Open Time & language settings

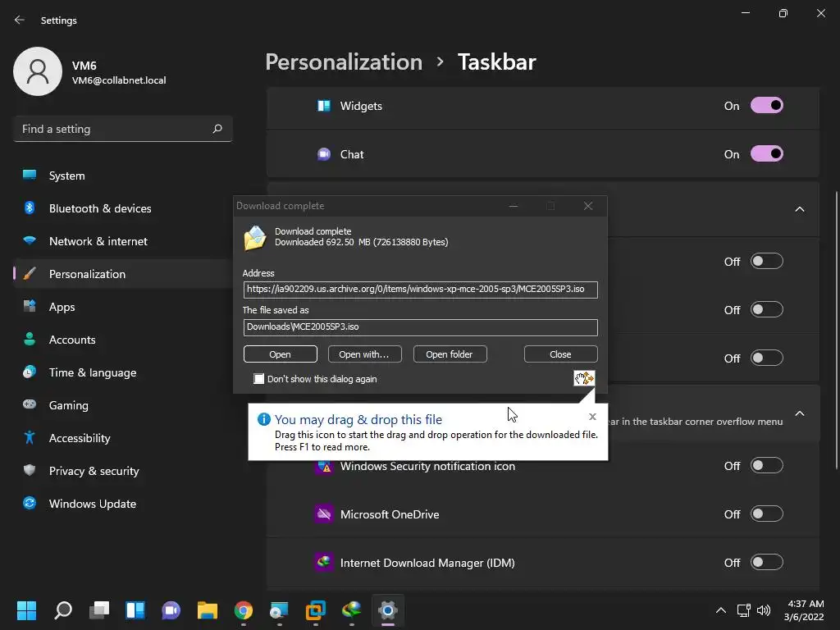click(x=123, y=372)
